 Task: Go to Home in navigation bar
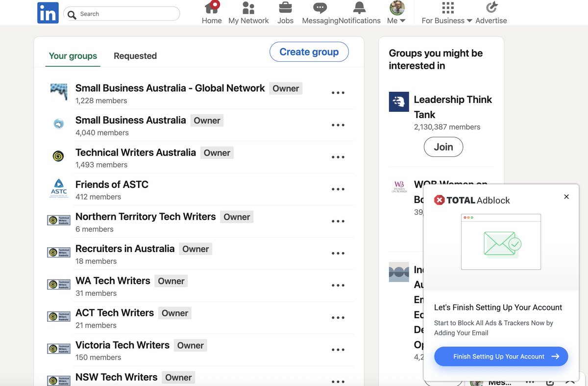(x=212, y=13)
